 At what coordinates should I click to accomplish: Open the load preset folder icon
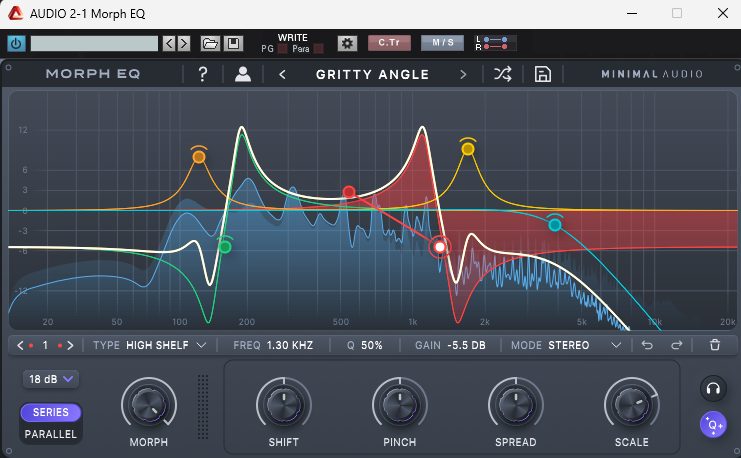pos(210,43)
